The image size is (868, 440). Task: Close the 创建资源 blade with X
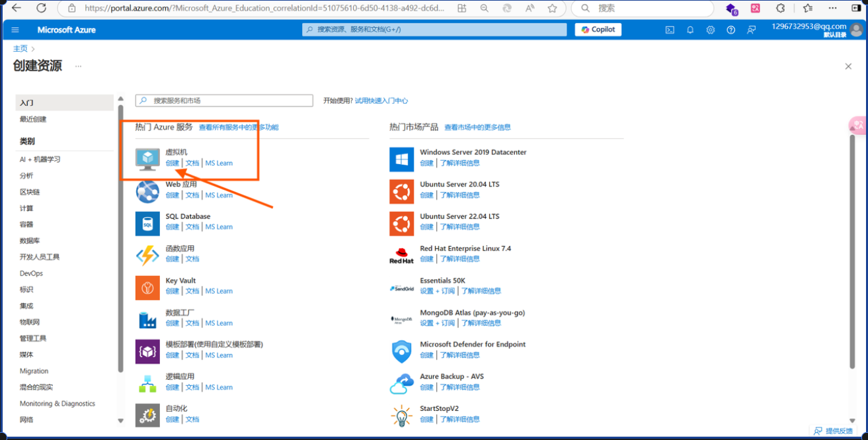point(848,66)
